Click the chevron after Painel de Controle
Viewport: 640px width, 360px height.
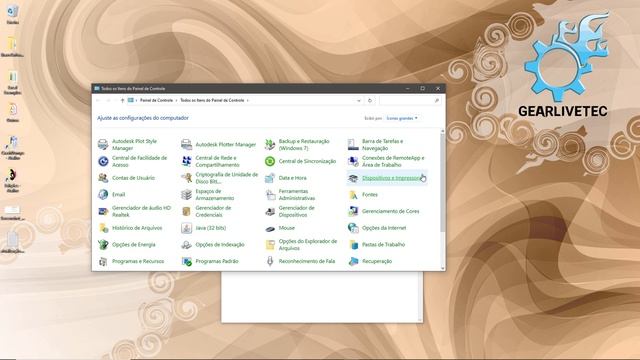tap(177, 100)
